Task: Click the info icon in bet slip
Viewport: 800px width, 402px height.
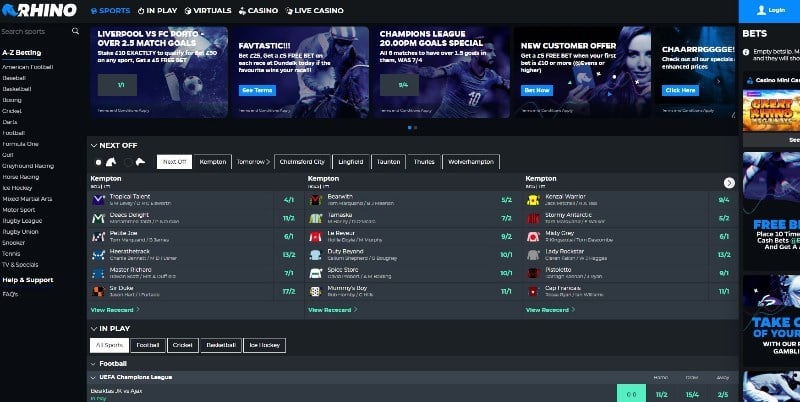Action: point(746,52)
